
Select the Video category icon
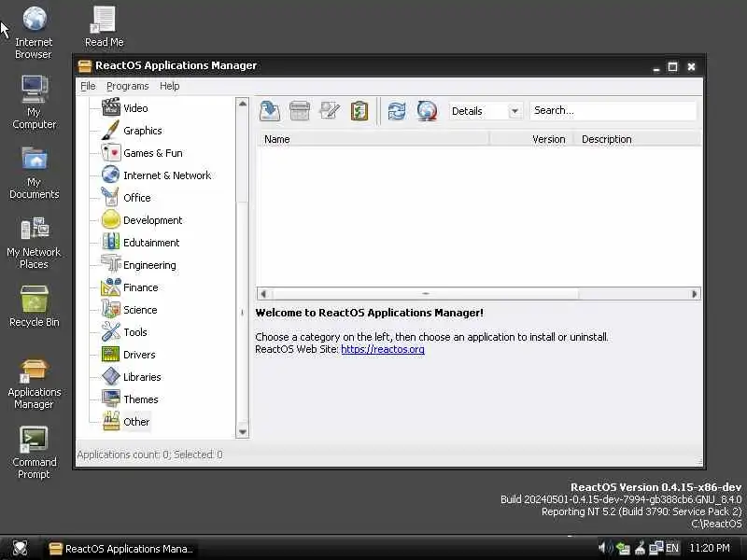click(x=110, y=107)
